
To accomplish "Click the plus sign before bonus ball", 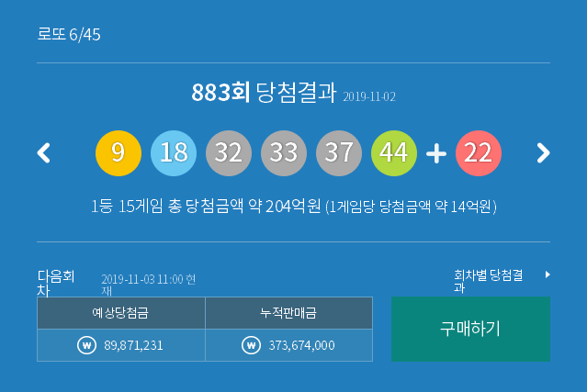I will (x=436, y=153).
